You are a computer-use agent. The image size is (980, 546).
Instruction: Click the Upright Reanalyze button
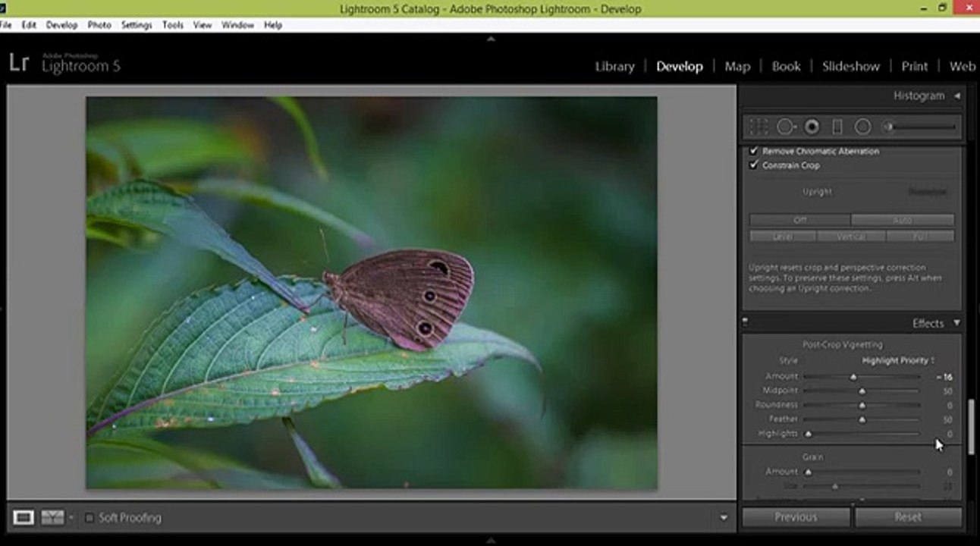[927, 192]
